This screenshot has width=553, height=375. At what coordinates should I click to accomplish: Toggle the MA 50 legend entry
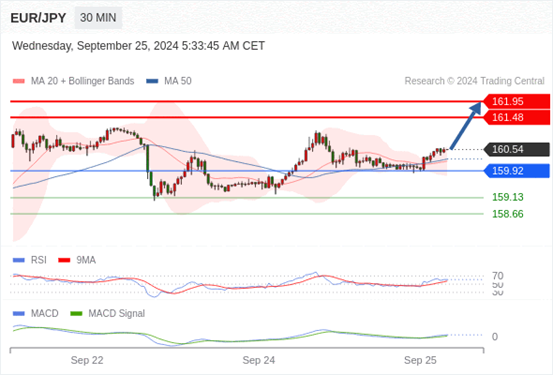click(169, 81)
